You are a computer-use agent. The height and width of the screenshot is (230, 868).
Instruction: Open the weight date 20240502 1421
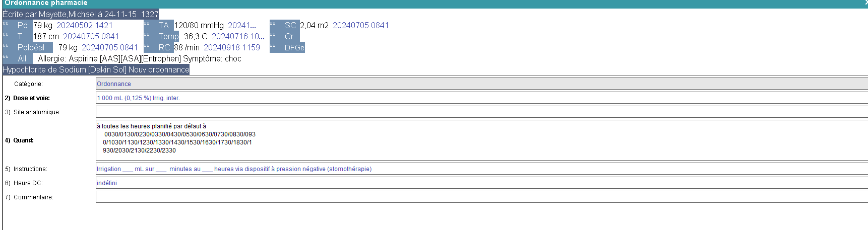pyautogui.click(x=85, y=25)
